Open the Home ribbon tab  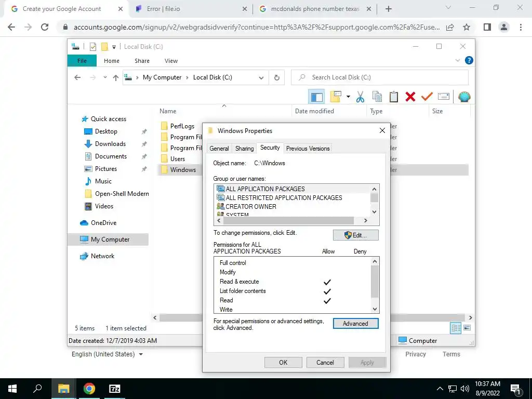(x=112, y=61)
